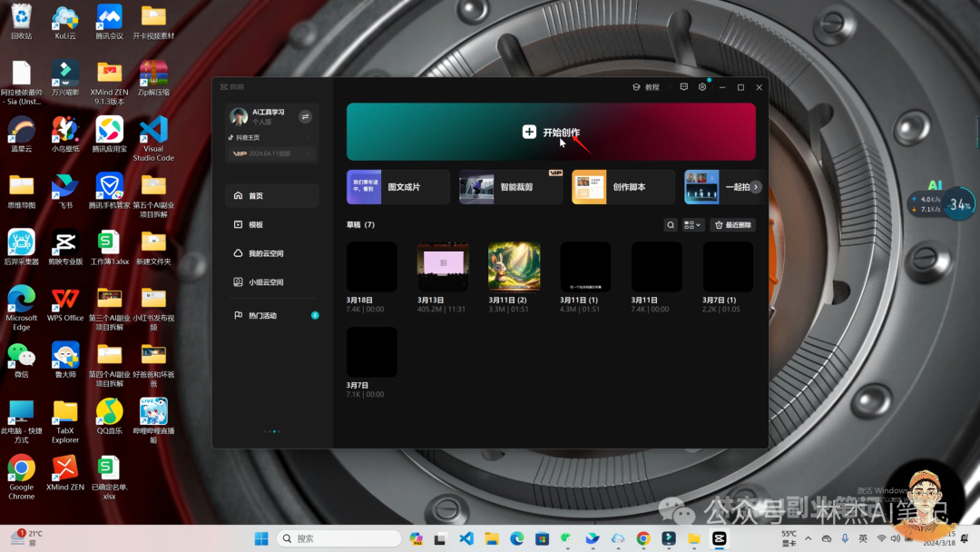Viewport: 980px width, 552px height.
Task: Open Visual Studio Code desktop icon
Action: (153, 139)
